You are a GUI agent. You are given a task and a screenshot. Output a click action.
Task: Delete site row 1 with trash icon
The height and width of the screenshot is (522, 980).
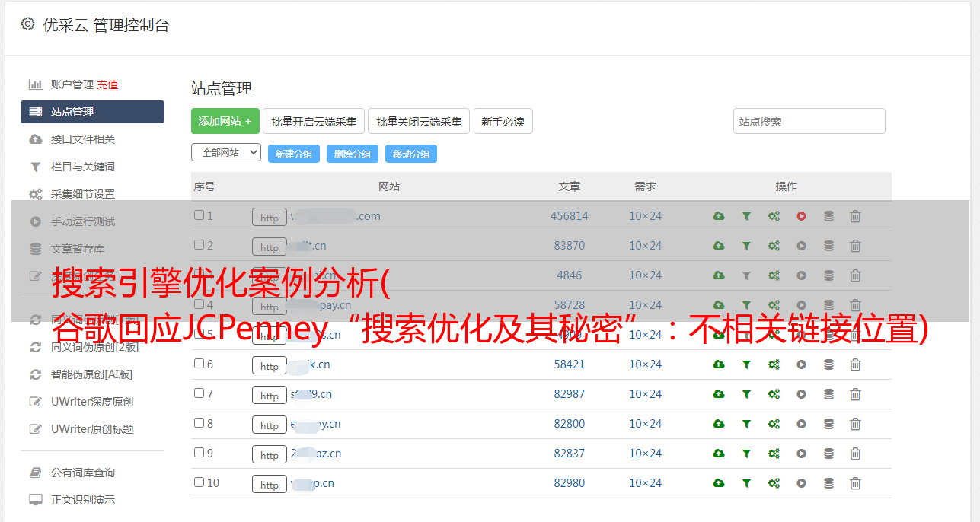pos(855,216)
